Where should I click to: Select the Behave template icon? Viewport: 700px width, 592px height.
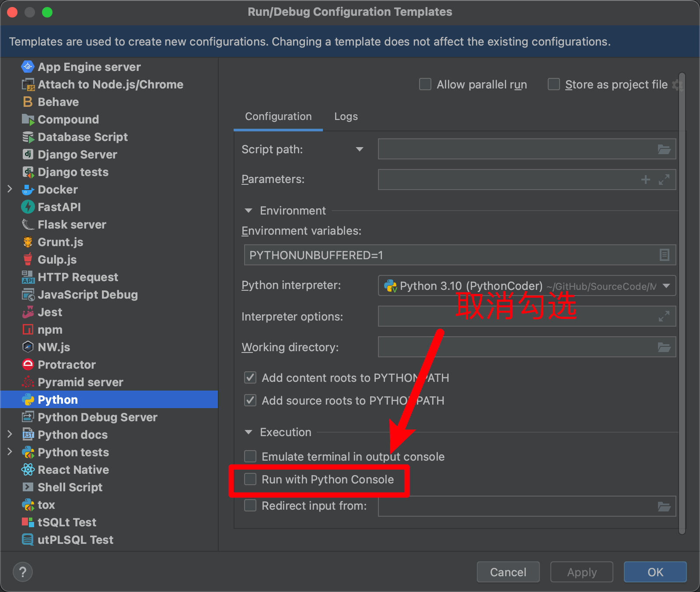(28, 102)
